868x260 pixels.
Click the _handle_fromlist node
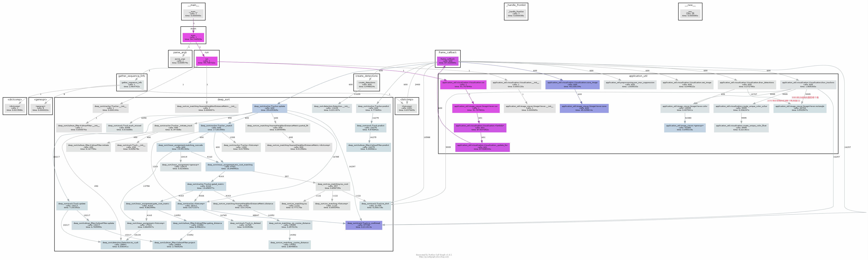pos(516,14)
